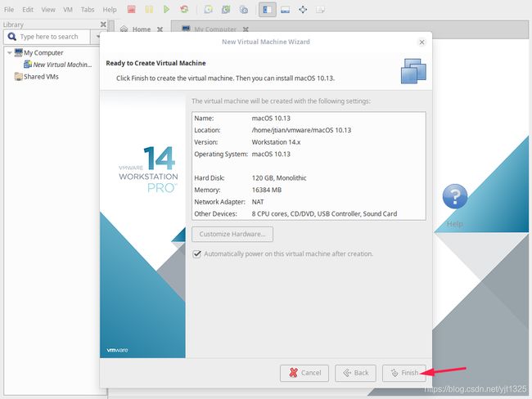Screen dimensions: 532x399
Task: Click the revert to snapshot toolbar icon
Action: click(x=226, y=10)
